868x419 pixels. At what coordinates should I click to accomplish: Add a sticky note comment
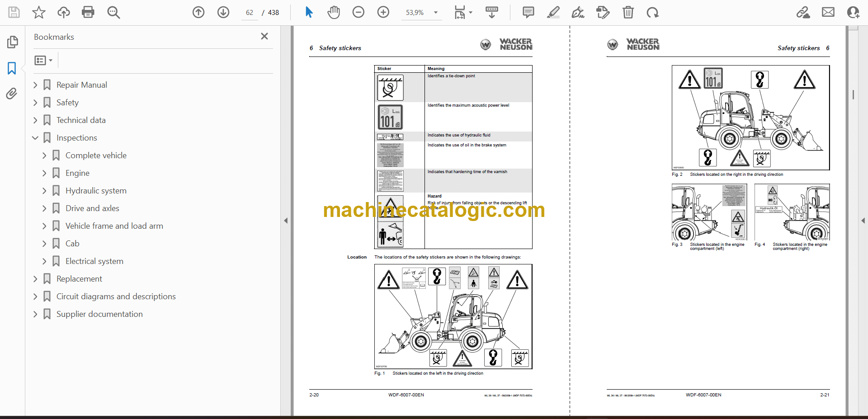[x=528, y=12]
